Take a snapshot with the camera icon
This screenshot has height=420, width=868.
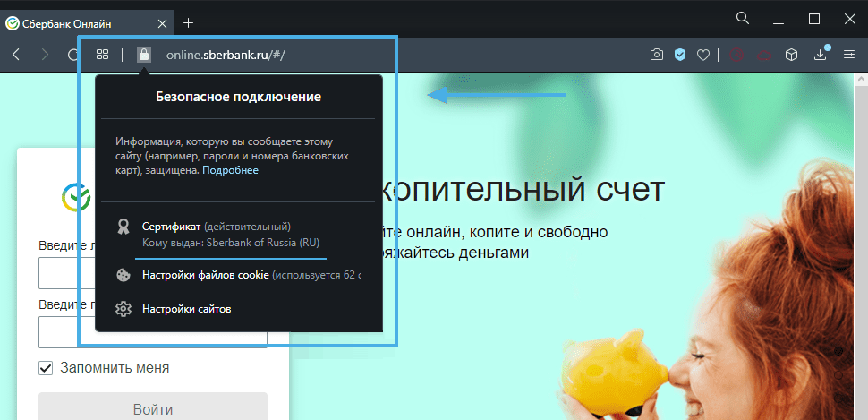[x=656, y=56]
